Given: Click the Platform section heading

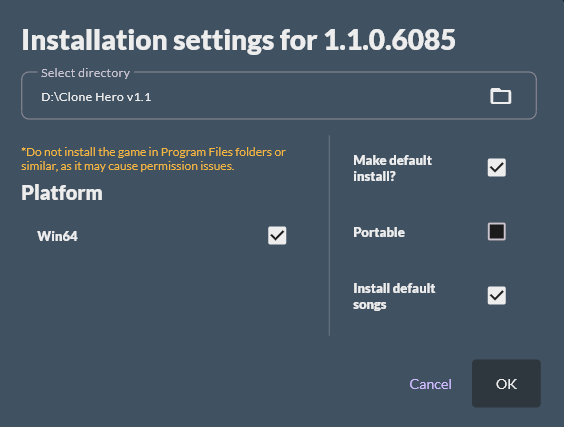Looking at the screenshot, I should 62,193.
